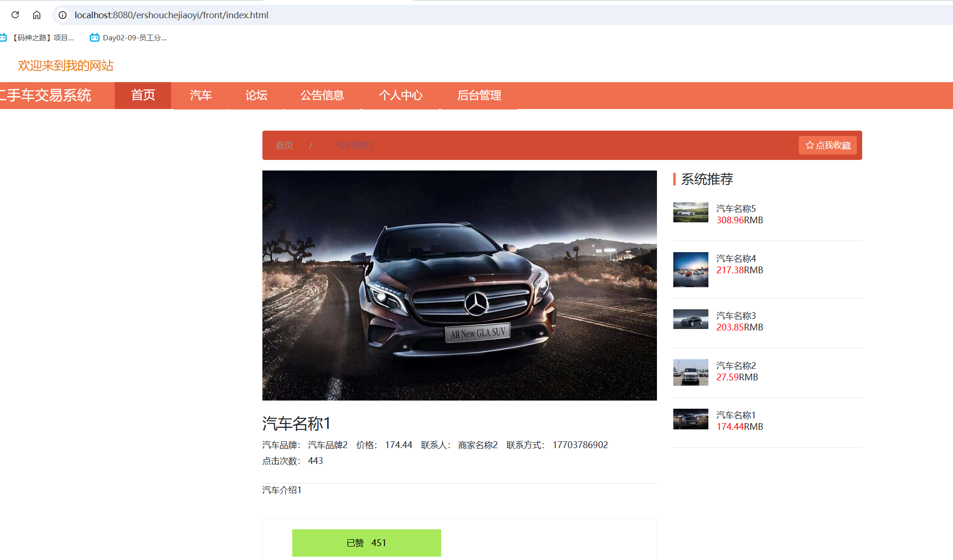
Task: Click the 二手车交易系统 site title
Action: tap(46, 95)
